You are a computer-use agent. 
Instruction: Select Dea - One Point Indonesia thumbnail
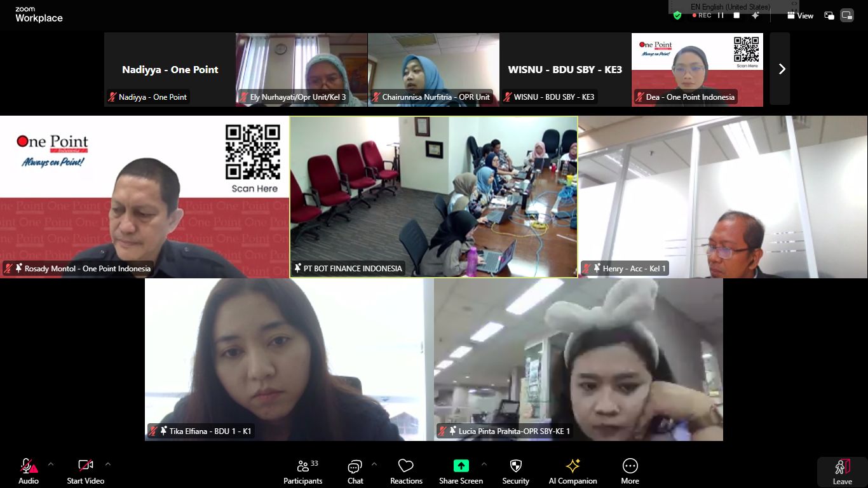click(697, 70)
